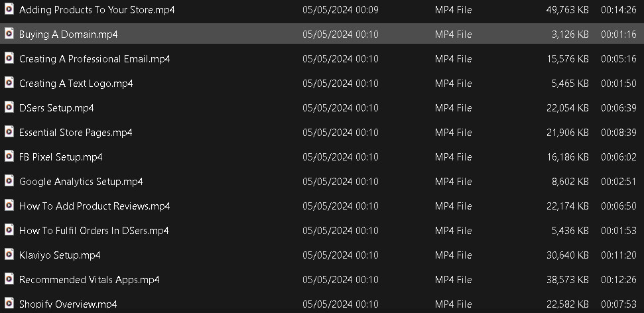Select the How To Fulfil Orders In DSers.mp4 filename

(x=94, y=230)
